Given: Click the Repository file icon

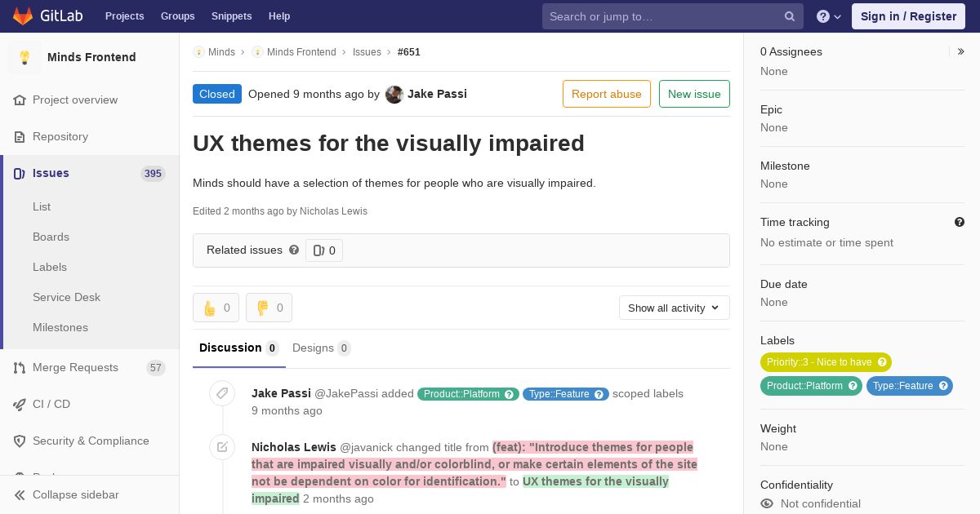Looking at the screenshot, I should pos(20,136).
